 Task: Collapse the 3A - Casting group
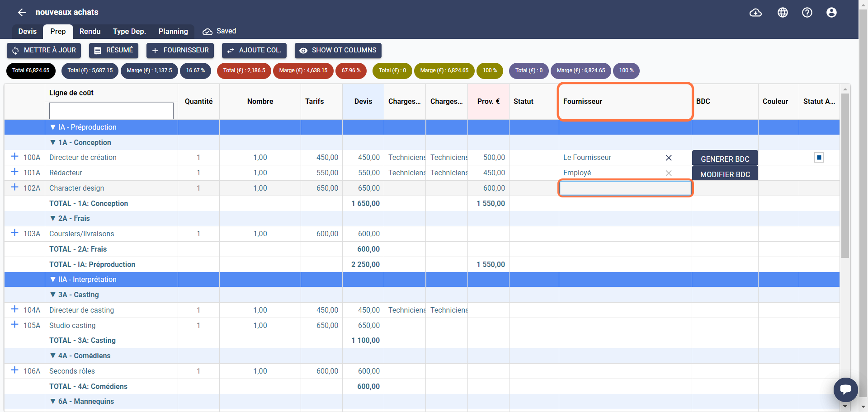[x=53, y=295]
